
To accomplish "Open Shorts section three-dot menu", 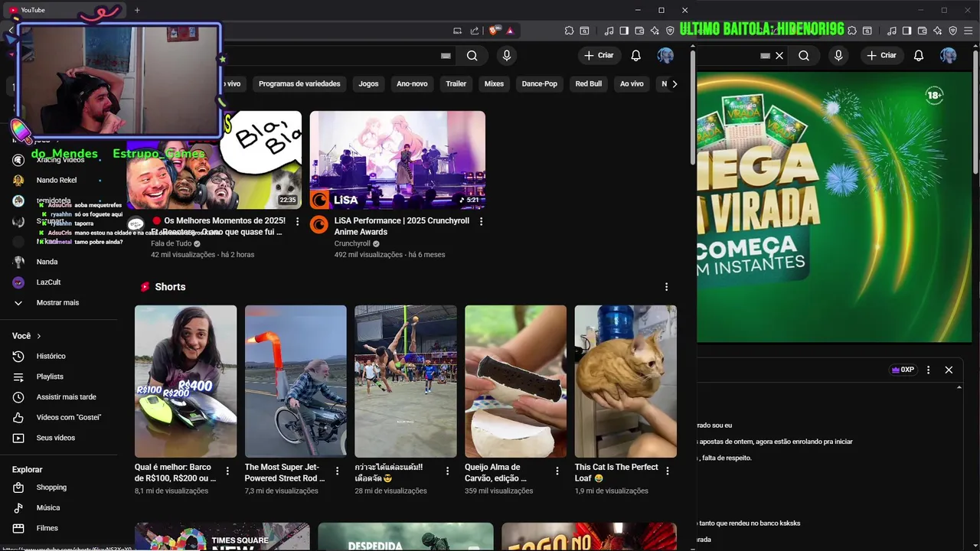I will (x=666, y=286).
